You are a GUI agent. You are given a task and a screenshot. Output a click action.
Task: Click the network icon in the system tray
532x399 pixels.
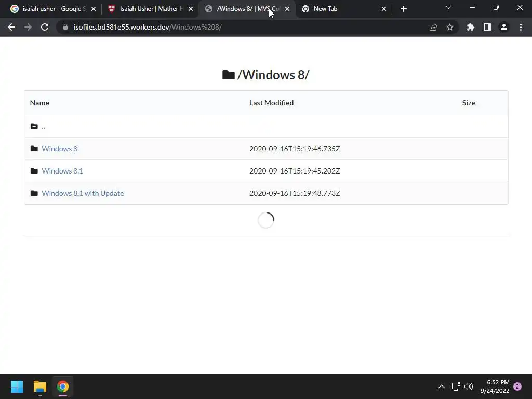[456, 387]
